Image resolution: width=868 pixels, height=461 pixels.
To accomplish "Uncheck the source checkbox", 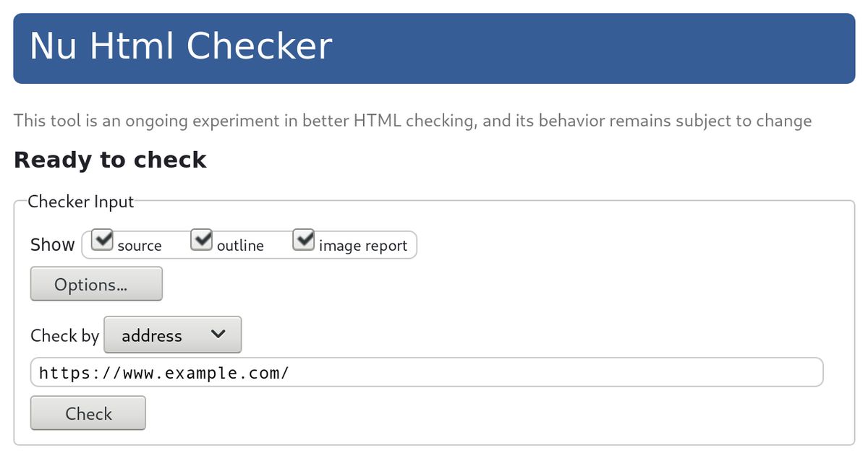I will tap(104, 240).
